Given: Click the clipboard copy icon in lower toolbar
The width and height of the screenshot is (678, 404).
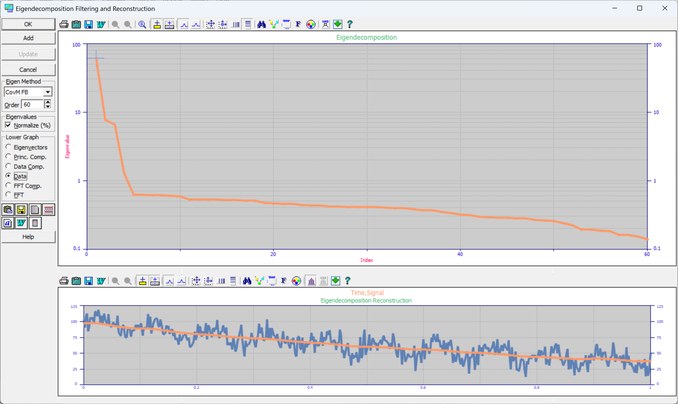Looking at the screenshot, I should 76,281.
